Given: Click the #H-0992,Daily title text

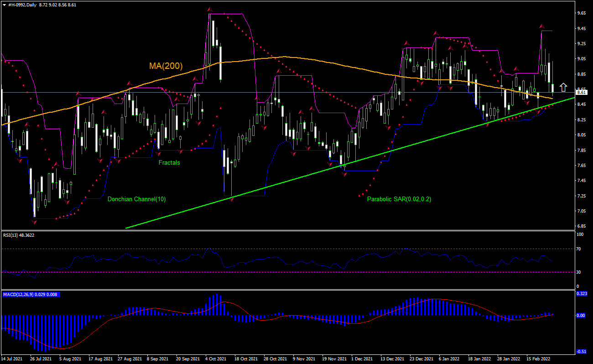Looking at the screenshot, I should [22, 4].
